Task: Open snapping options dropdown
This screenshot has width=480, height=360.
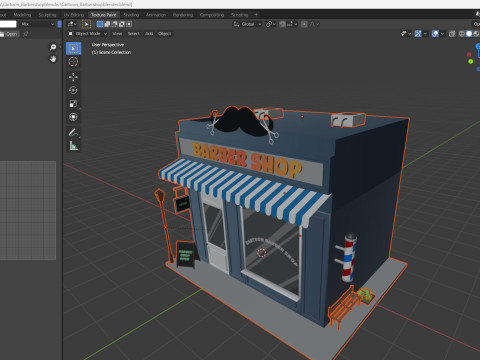Action: [292, 24]
